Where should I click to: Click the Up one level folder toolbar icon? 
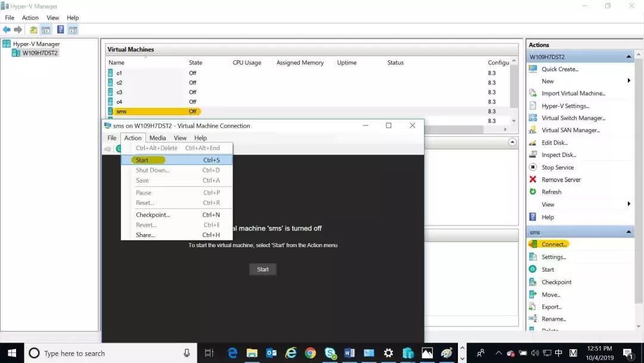point(33,30)
